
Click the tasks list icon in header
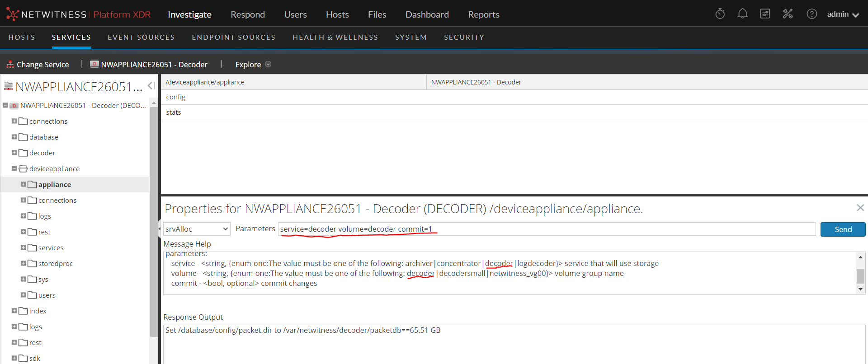(x=765, y=14)
